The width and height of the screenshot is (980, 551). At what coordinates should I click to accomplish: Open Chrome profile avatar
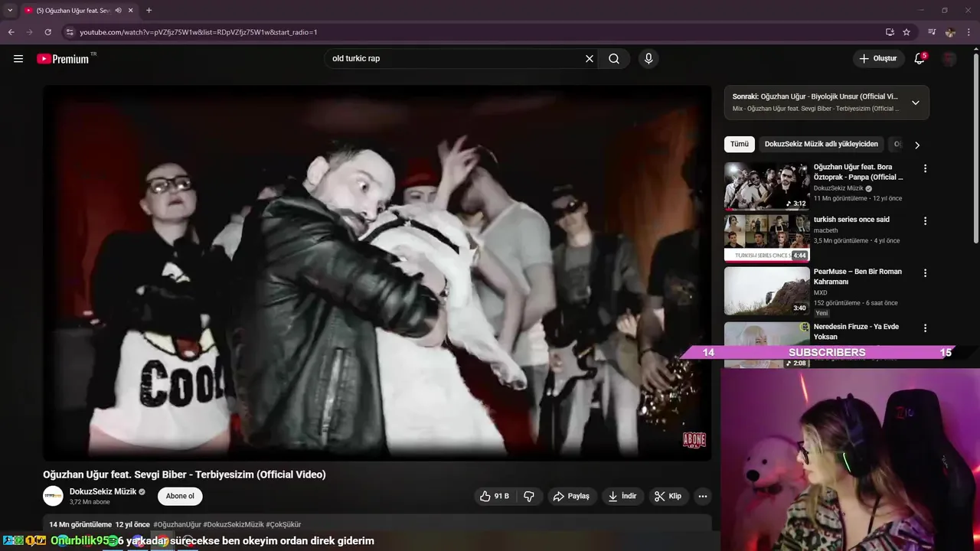click(950, 32)
